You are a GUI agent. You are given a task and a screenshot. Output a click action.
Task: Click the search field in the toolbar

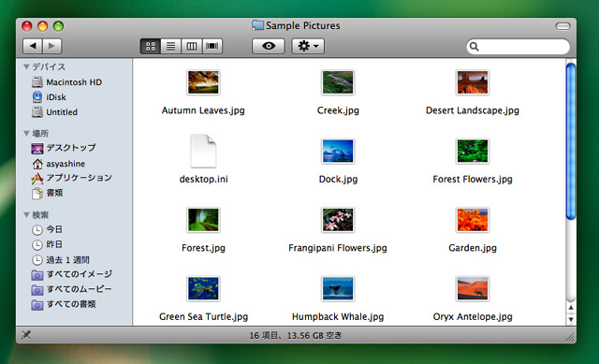[518, 47]
